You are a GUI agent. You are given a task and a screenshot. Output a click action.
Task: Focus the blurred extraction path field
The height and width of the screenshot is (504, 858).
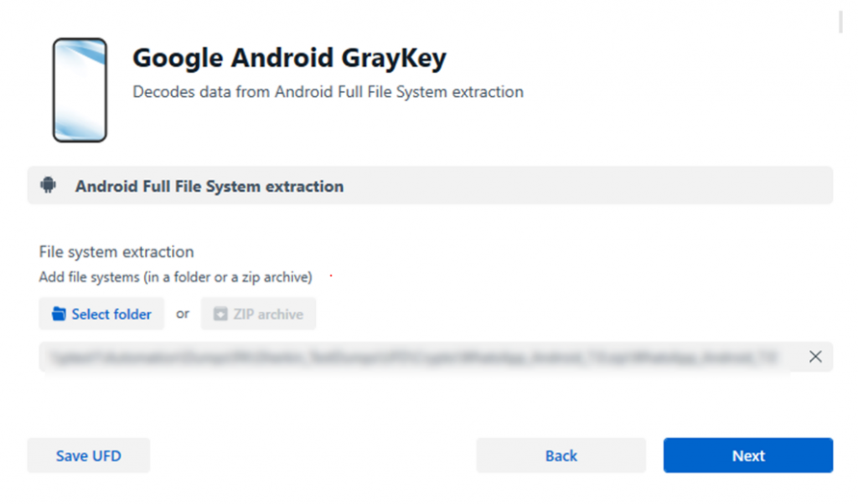pyautogui.click(x=414, y=357)
